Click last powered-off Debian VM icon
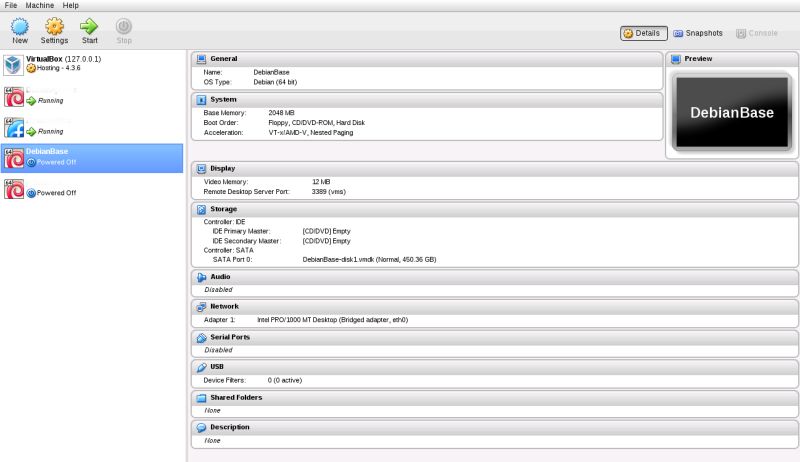This screenshot has height=462, width=800. click(14, 189)
